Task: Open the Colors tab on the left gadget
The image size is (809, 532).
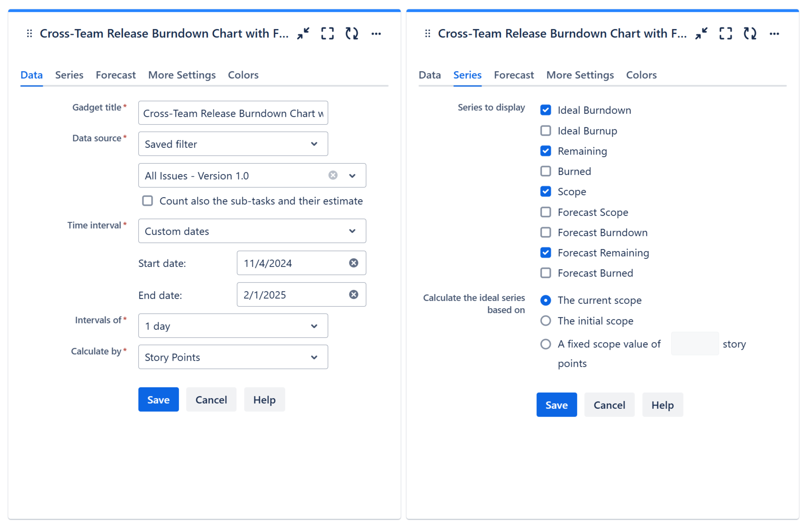Action: 243,75
